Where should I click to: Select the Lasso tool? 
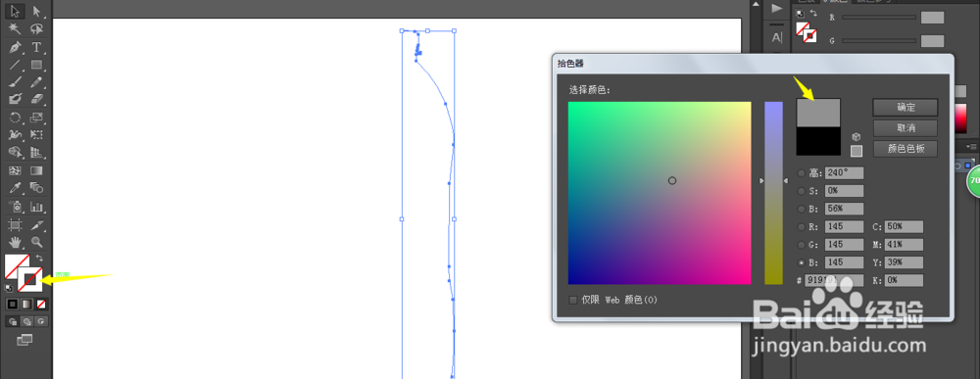[x=36, y=28]
